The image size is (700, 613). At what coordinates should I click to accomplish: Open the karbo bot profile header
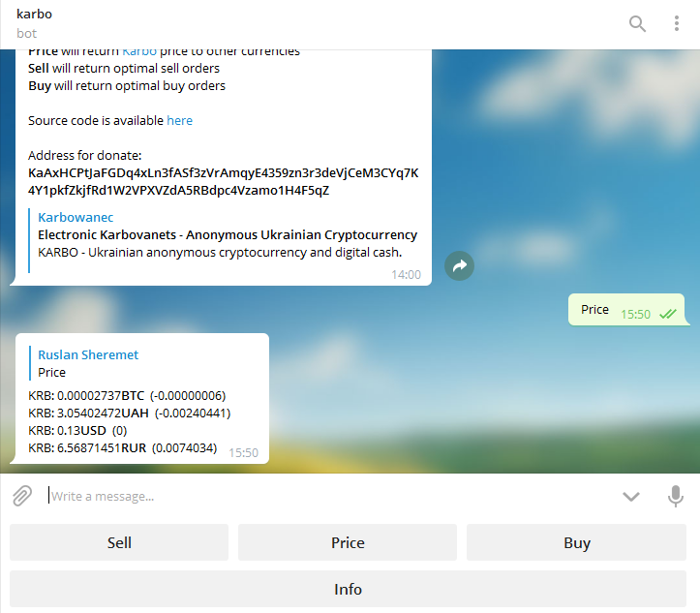[x=35, y=23]
